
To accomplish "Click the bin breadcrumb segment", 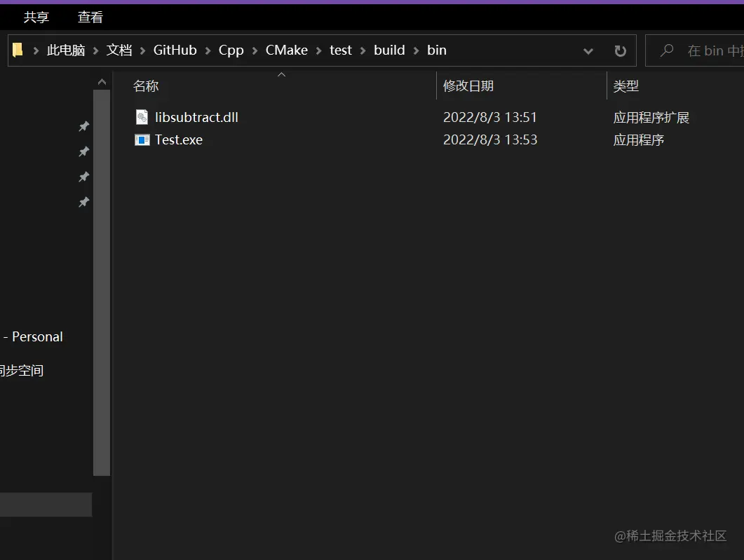I will [437, 50].
